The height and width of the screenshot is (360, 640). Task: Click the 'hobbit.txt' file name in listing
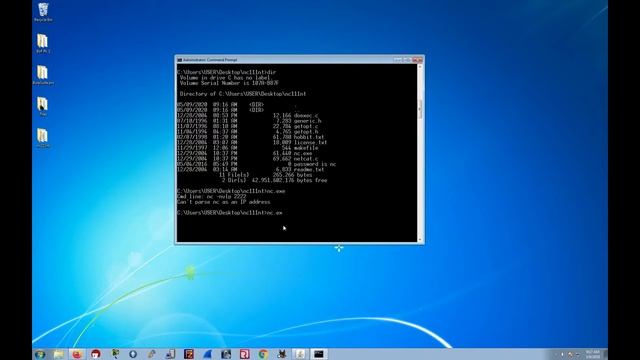pyautogui.click(x=309, y=137)
